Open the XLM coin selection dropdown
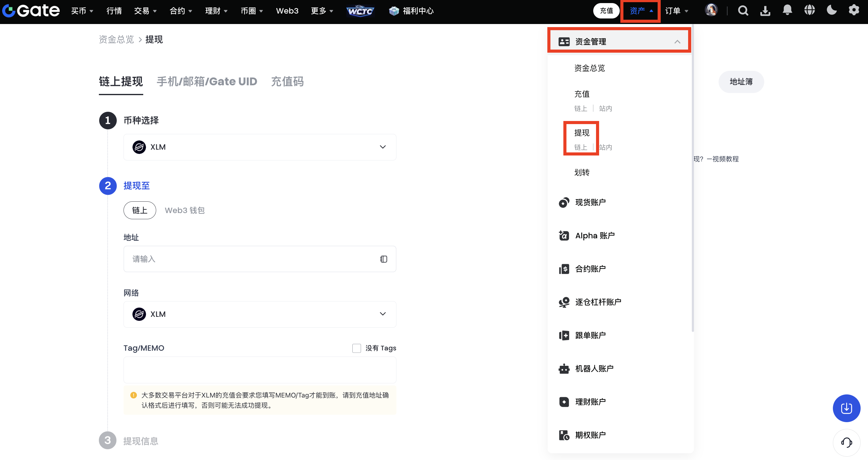The height and width of the screenshot is (460, 868). (259, 147)
